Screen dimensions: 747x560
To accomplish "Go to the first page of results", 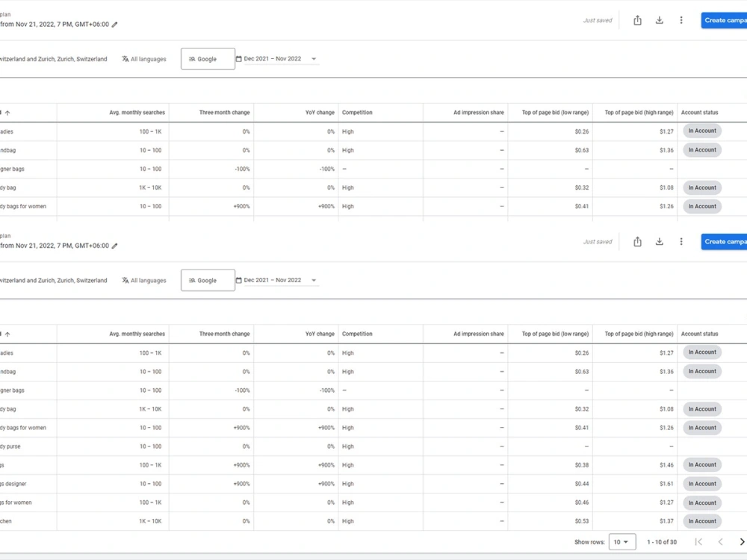I will pos(698,542).
